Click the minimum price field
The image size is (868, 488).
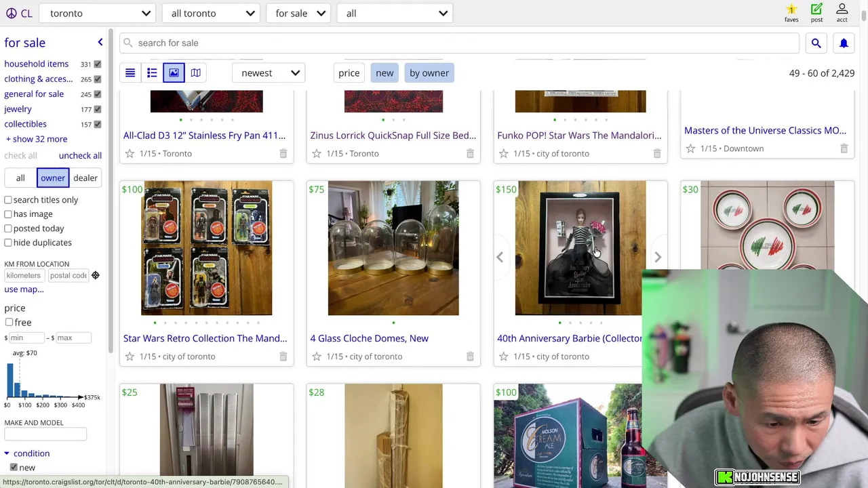(x=27, y=338)
